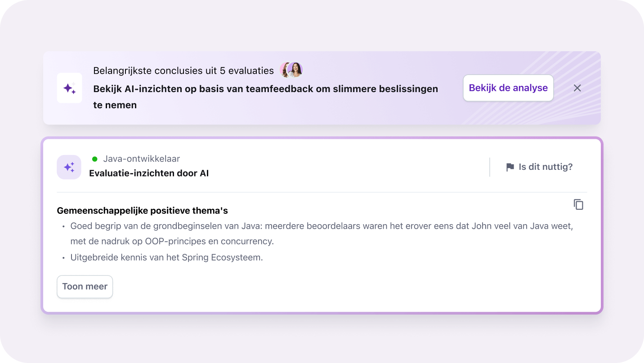
Task: Click the green status dot beside Java-ontwikkelaar
Action: 95,159
